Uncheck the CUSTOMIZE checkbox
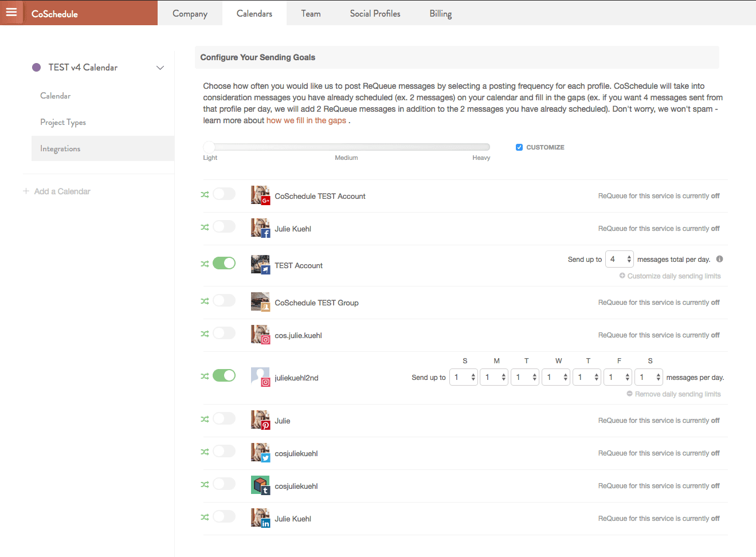The width and height of the screenshot is (756, 557). [x=519, y=147]
